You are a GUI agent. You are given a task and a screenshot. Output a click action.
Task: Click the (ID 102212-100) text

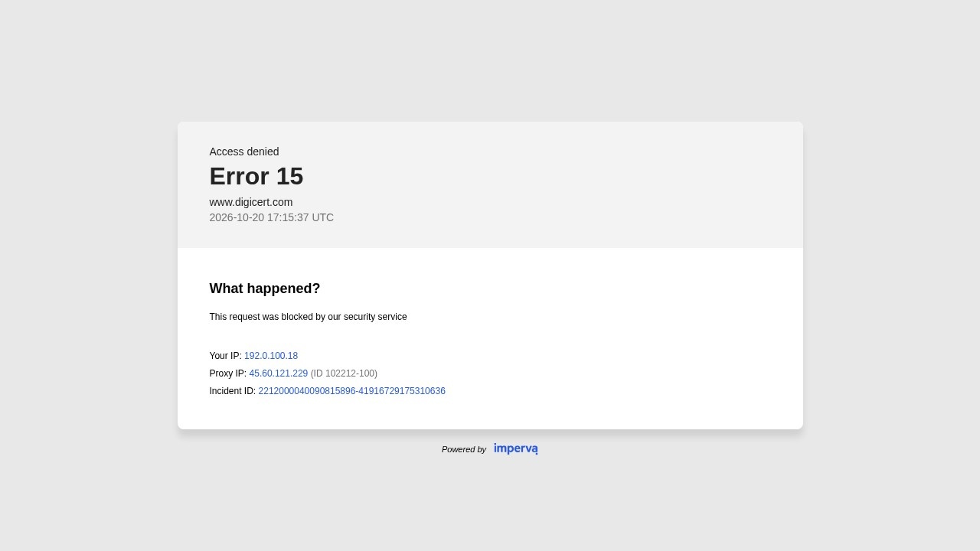(344, 373)
